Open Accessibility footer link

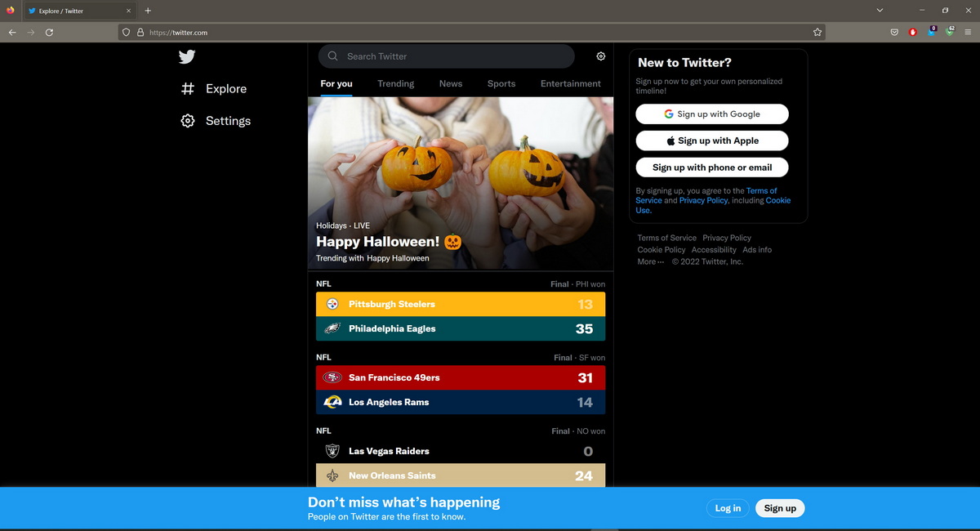click(714, 250)
